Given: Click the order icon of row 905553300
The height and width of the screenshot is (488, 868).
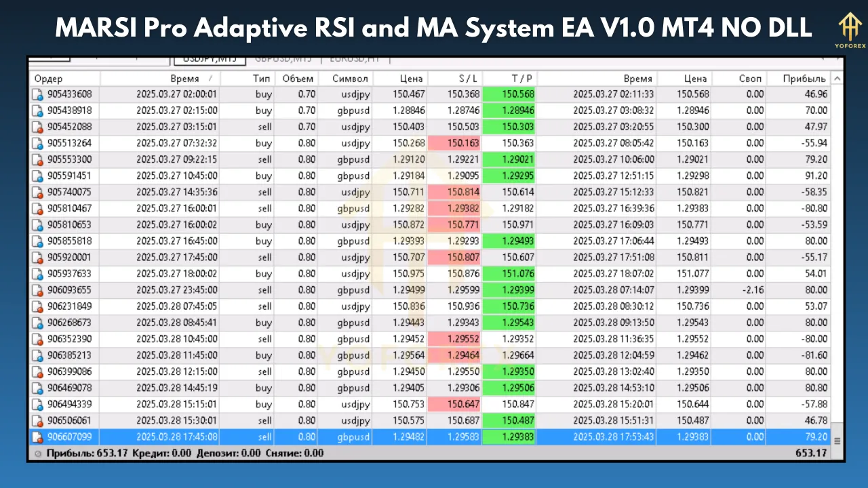Looking at the screenshot, I should click(x=39, y=159).
